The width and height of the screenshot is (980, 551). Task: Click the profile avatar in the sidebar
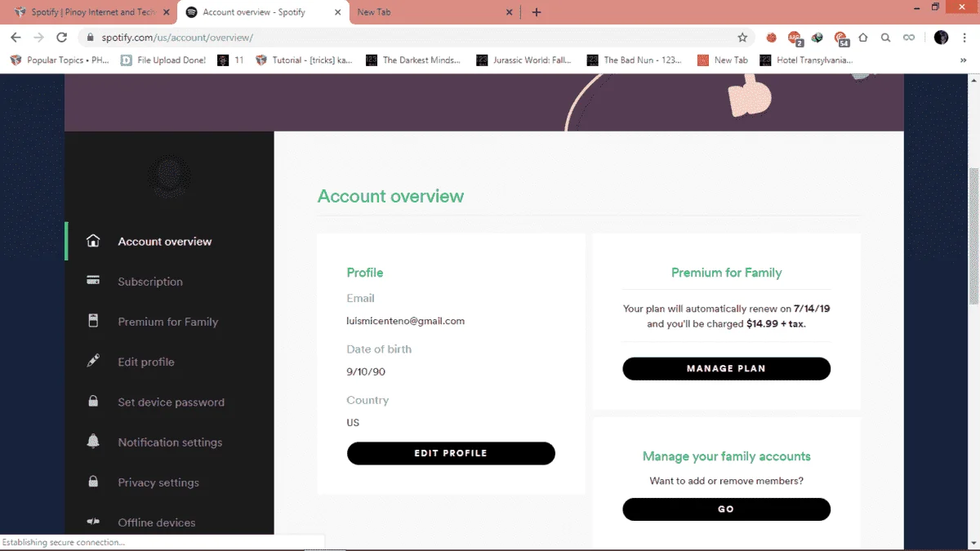coord(170,176)
